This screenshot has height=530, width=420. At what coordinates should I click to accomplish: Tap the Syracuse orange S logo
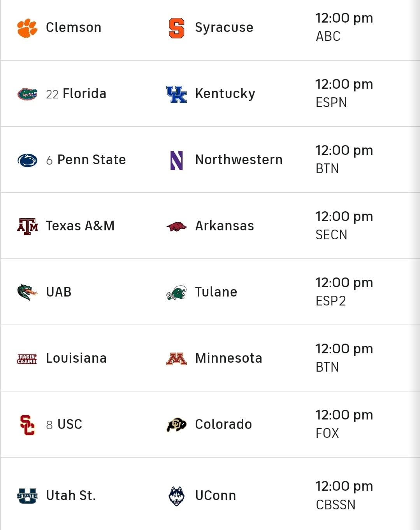coord(176,28)
